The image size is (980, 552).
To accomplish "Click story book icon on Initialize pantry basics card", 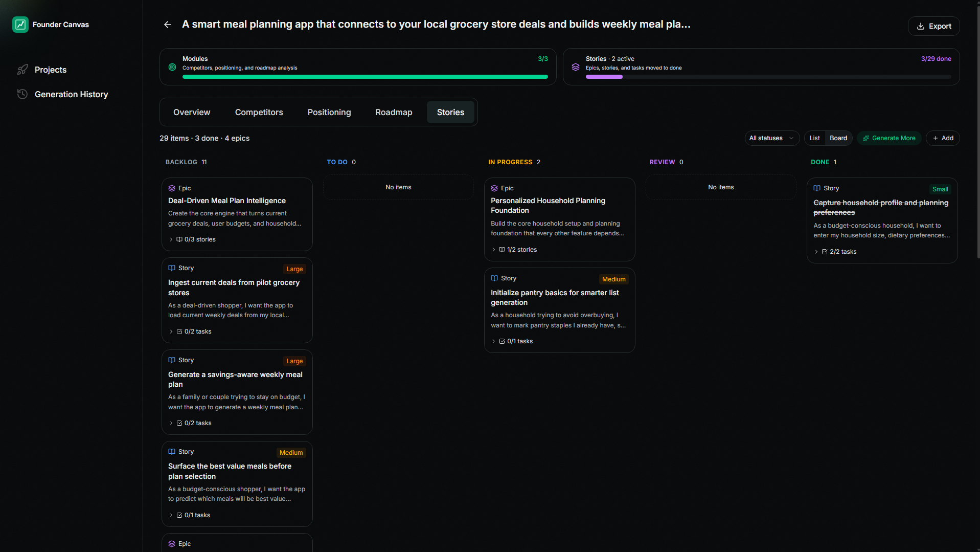I will [x=494, y=278].
